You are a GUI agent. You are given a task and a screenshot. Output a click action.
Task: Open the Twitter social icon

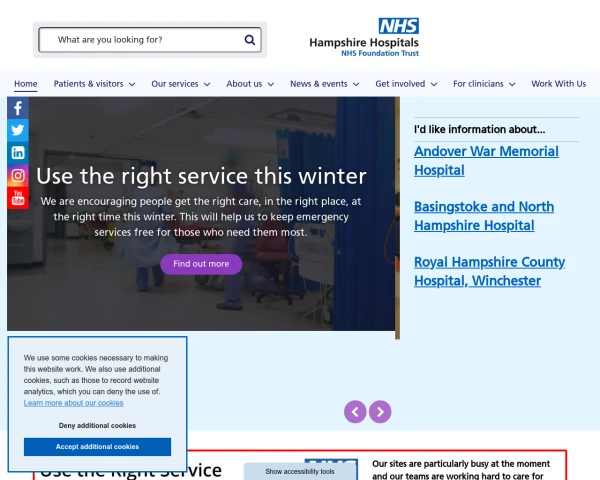point(18,130)
